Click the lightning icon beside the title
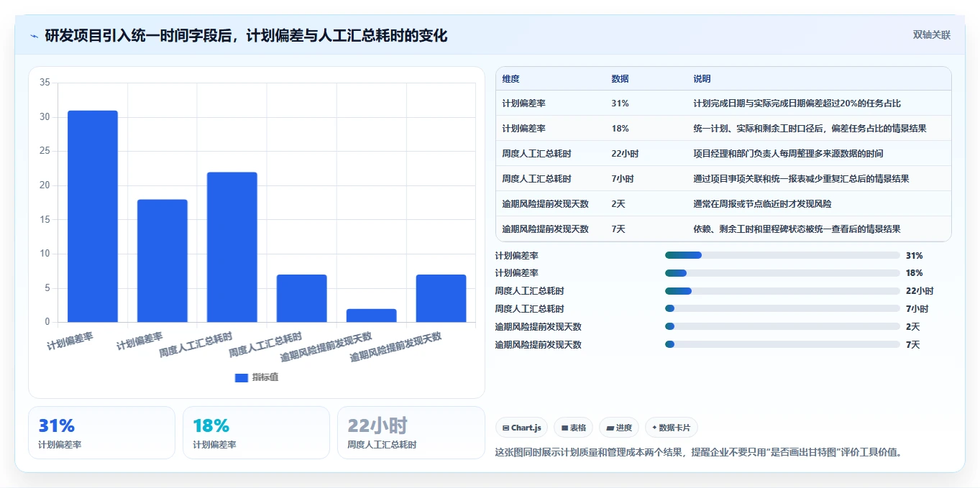 [35, 36]
